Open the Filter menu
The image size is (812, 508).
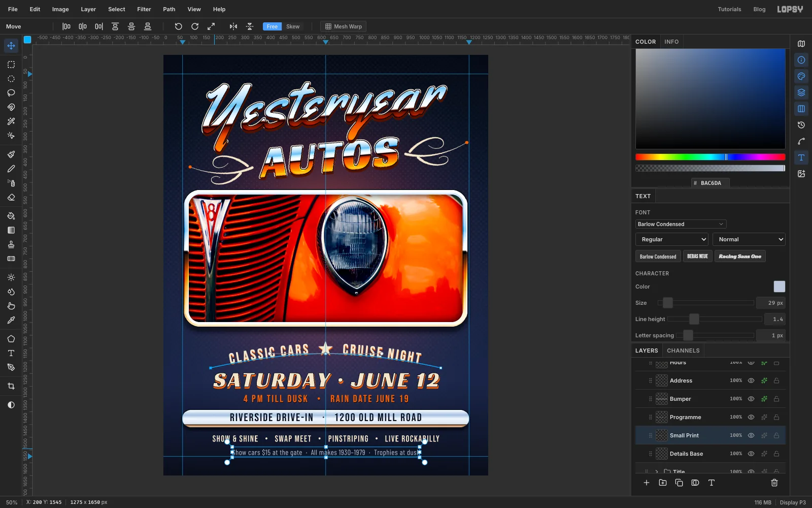point(144,9)
